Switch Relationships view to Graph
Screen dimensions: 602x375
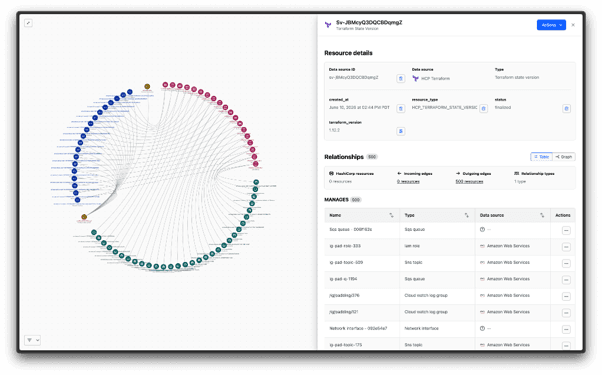(564, 157)
